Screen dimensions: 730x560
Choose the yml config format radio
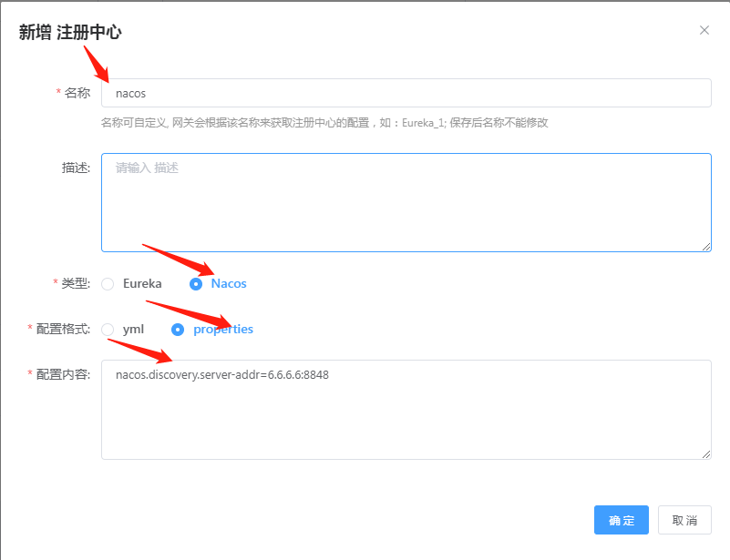[x=108, y=330]
